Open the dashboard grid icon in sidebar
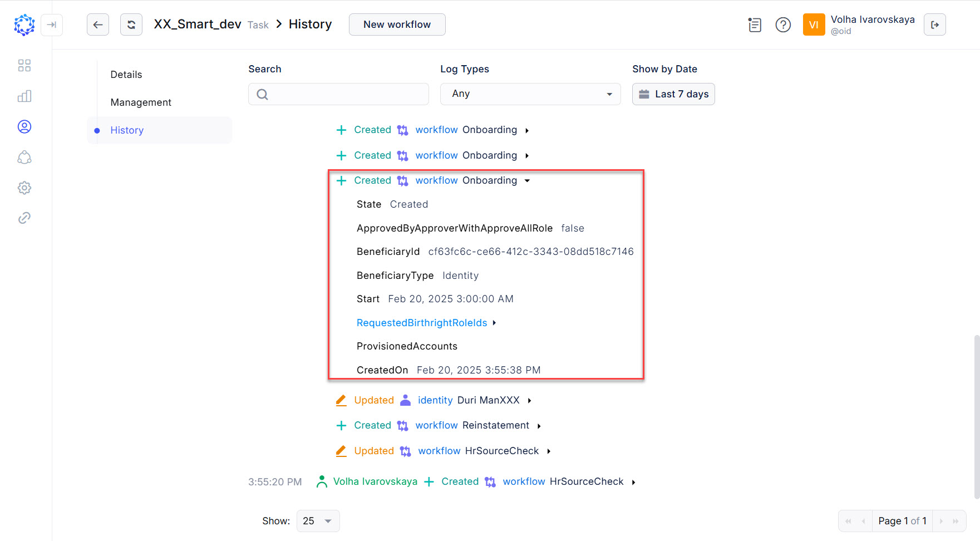This screenshot has height=541, width=980. pos(24,65)
